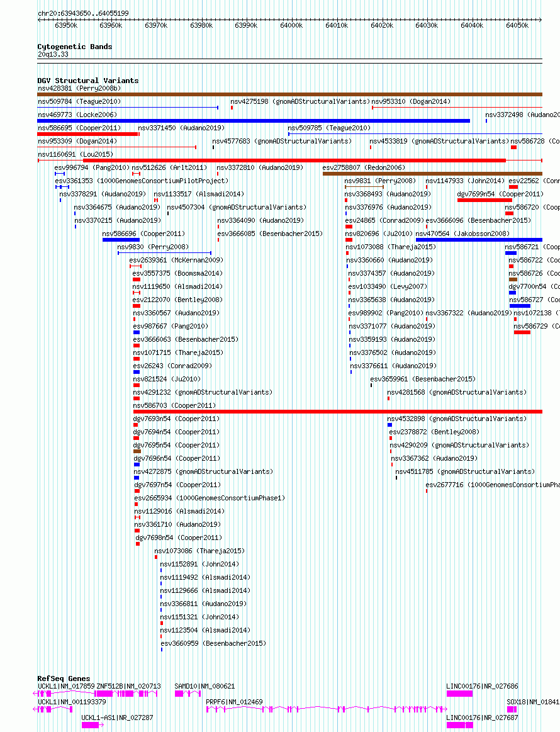The image size is (560, 732).
Task: Select the blue nsv469773 Locke2006 bar
Action: point(254,121)
